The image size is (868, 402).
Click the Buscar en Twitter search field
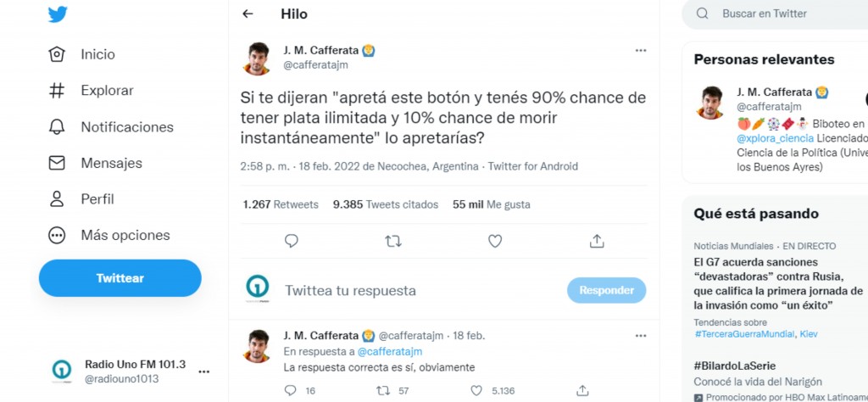coord(775,14)
